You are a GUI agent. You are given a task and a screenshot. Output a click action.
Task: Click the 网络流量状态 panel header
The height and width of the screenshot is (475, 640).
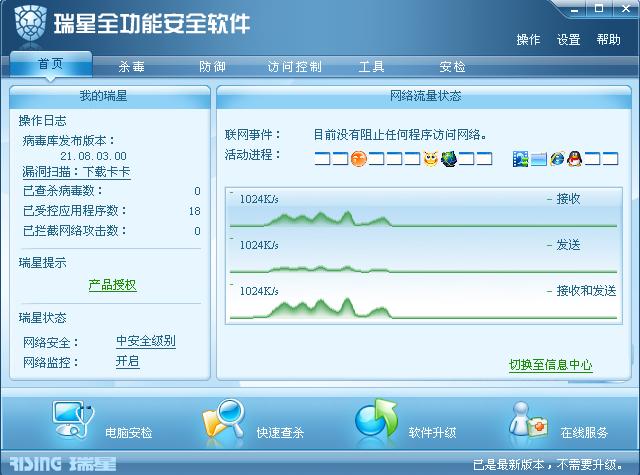(424, 96)
